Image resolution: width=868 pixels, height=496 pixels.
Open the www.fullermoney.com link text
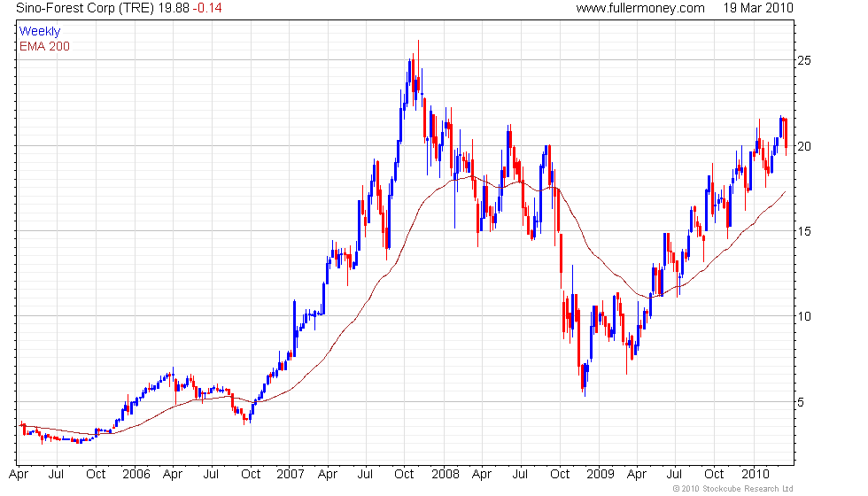point(639,8)
